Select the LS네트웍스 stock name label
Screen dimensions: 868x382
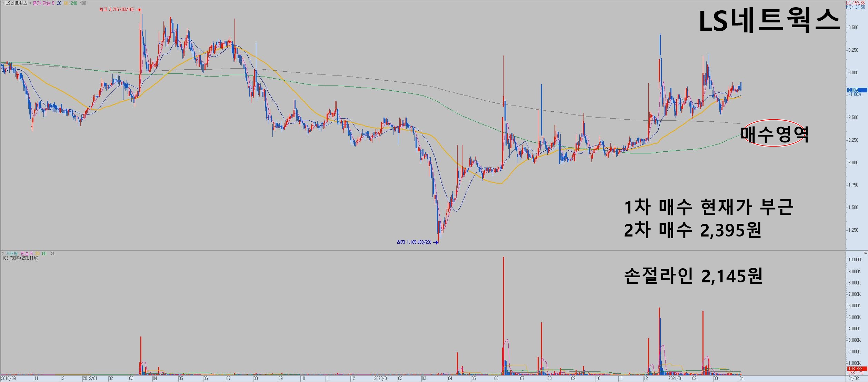click(16, 3)
